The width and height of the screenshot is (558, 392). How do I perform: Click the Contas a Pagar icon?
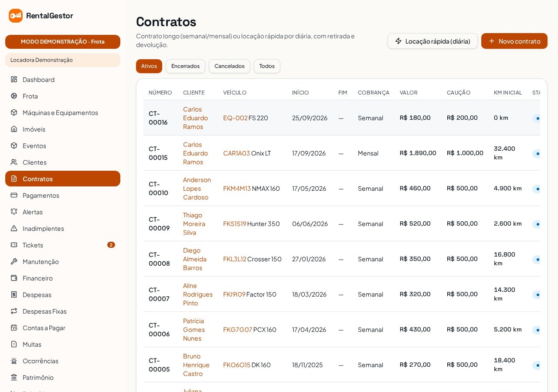click(14, 328)
